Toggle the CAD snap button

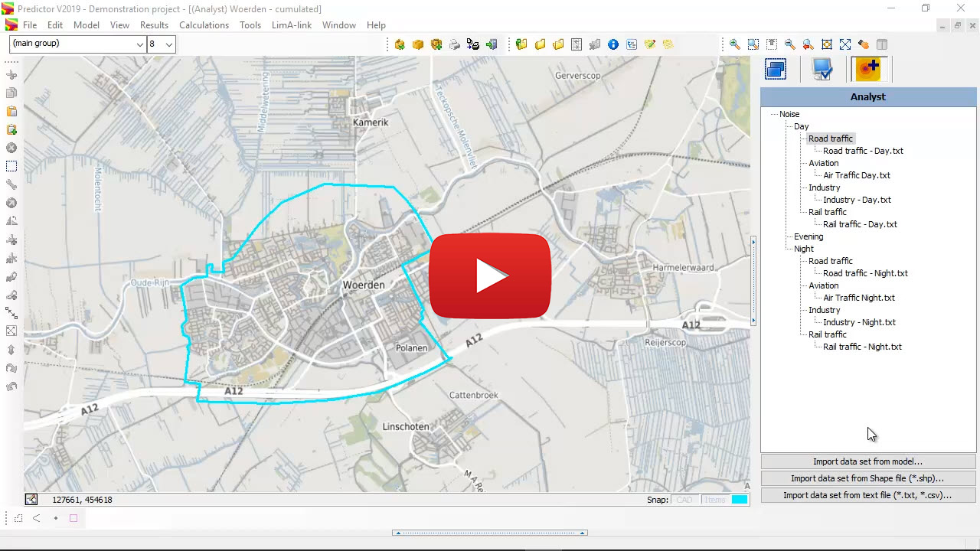click(684, 500)
